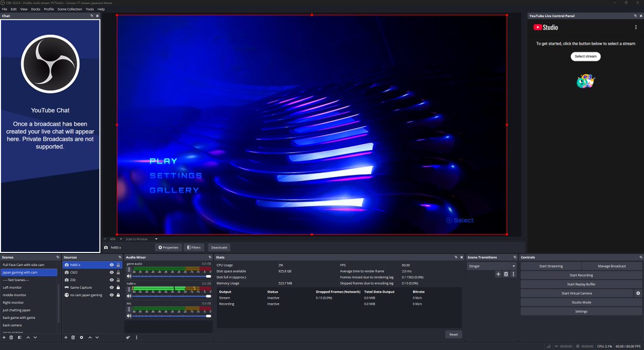Mute the game audio channel

pos(129,276)
